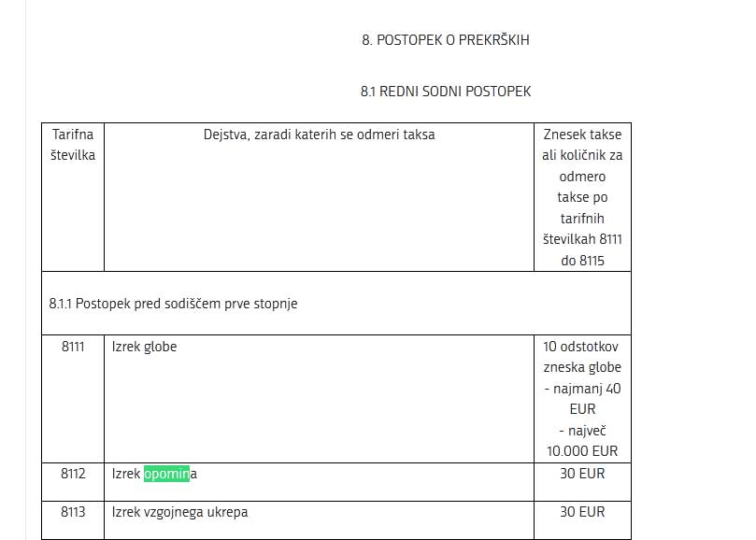756x540 pixels.
Task: Click 'številkah 8111 do 8115' header text
Action: [x=582, y=249]
